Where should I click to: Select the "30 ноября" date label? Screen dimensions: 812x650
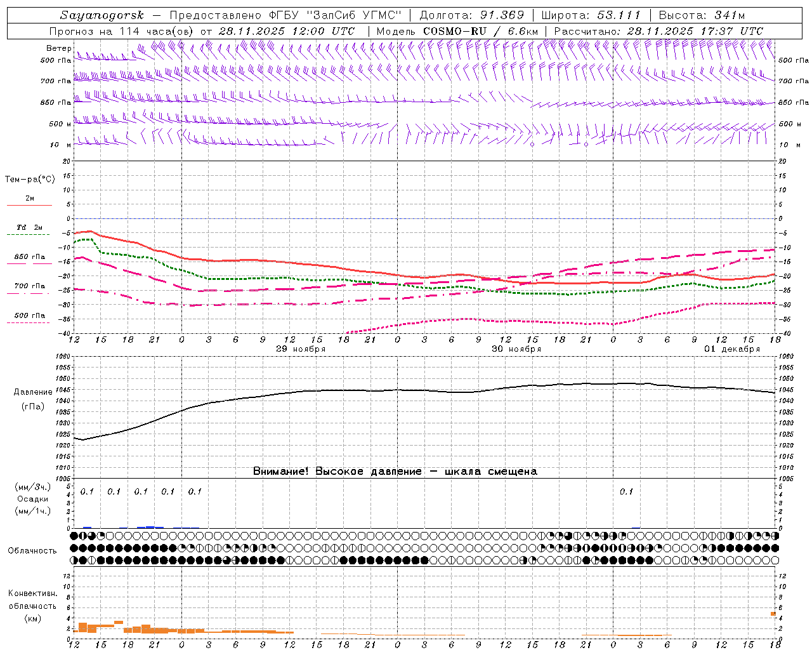[x=516, y=349]
